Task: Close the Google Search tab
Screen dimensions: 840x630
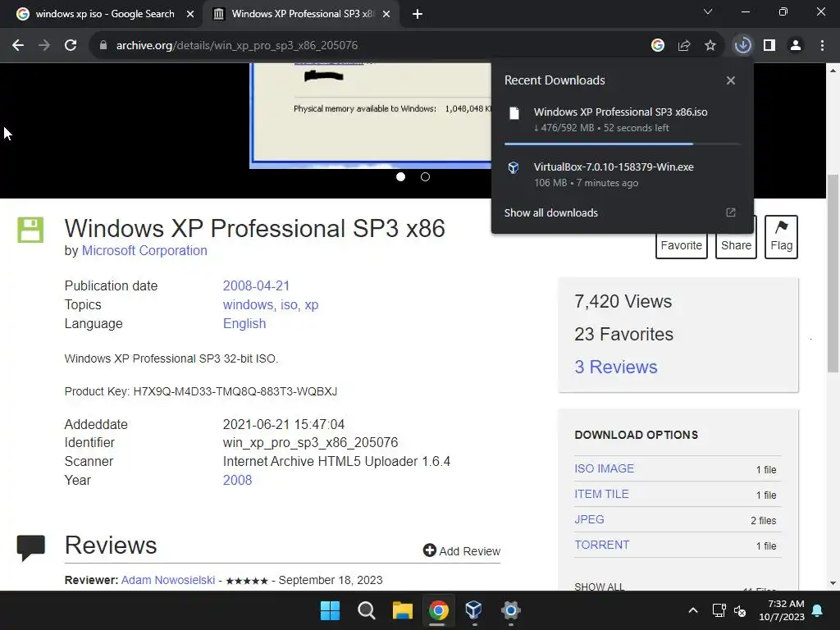Action: coord(190,15)
